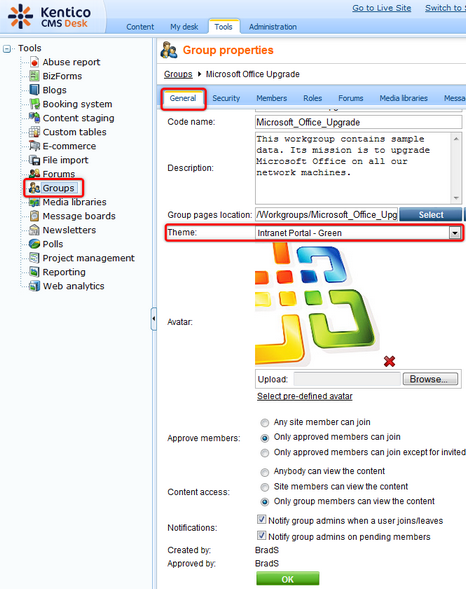The width and height of the screenshot is (466, 589).
Task: Click Select pre-defined avatar link
Action: pyautogui.click(x=305, y=396)
